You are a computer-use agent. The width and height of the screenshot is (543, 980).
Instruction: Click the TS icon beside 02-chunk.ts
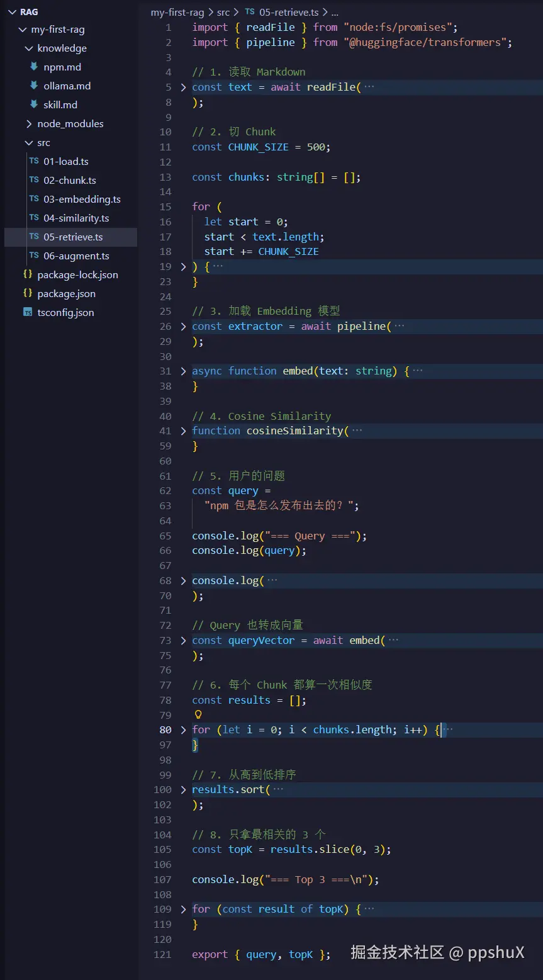[x=34, y=180]
